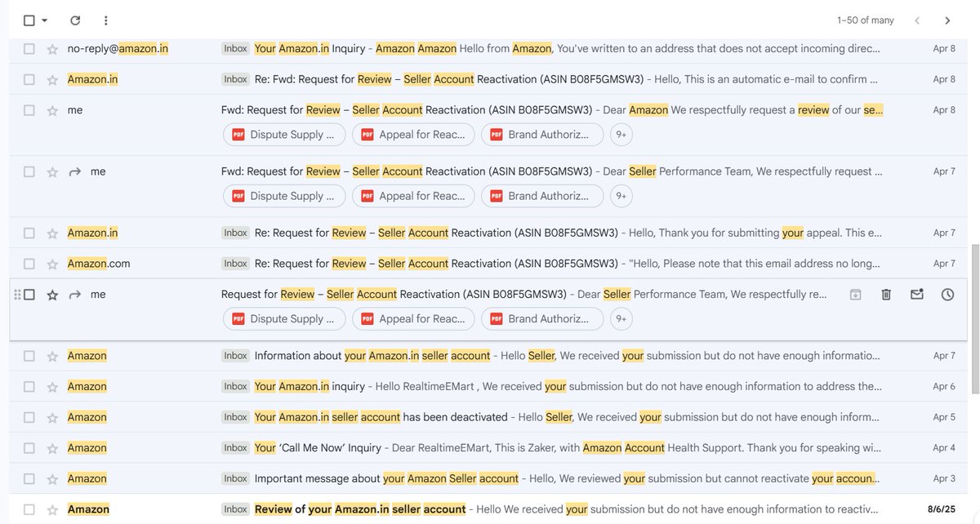Select checkbox for 8/6/25 Review email
The width and height of the screenshot is (980, 524).
[29, 510]
